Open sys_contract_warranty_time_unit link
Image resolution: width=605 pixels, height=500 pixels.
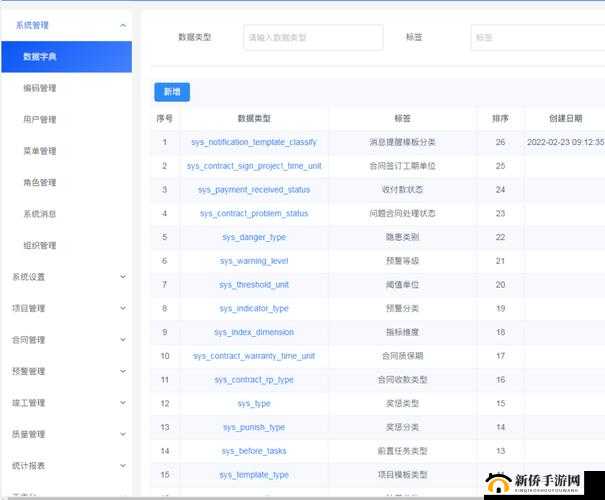click(254, 356)
